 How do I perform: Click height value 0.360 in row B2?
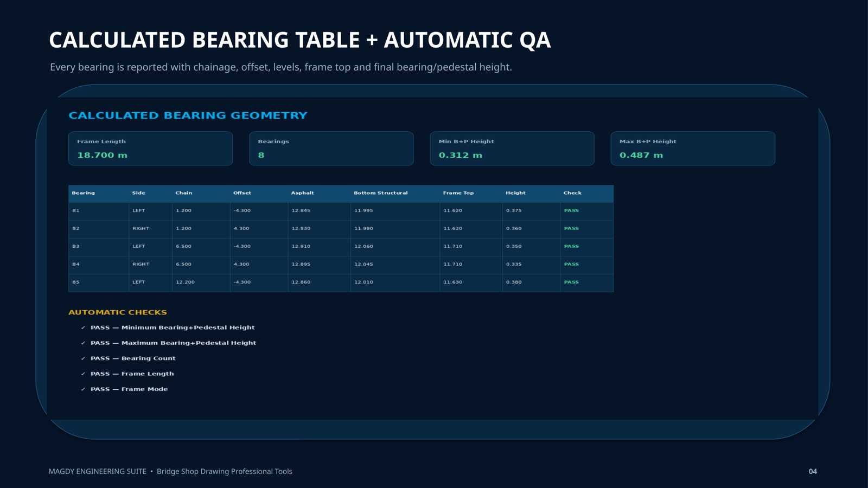coord(514,228)
